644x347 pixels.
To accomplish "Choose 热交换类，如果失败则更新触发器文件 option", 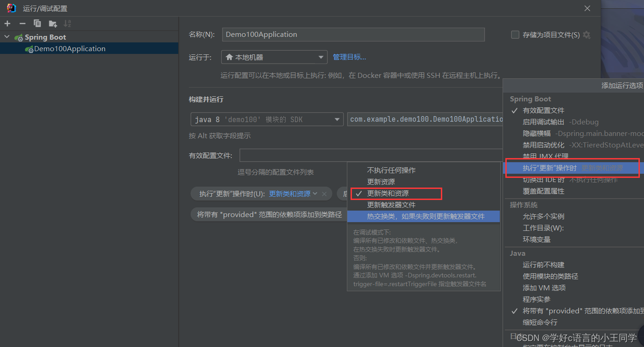I will 423,216.
